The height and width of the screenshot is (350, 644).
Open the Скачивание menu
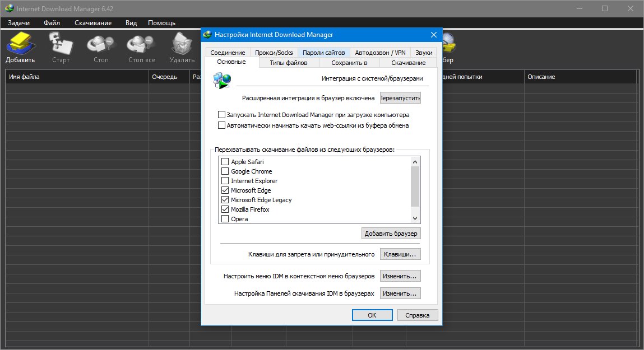[92, 23]
